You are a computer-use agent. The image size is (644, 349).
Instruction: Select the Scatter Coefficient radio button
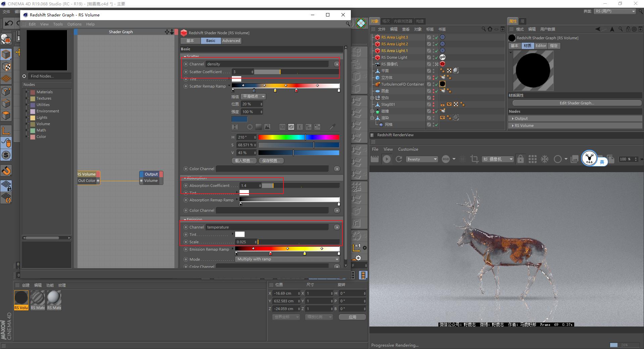pyautogui.click(x=186, y=72)
